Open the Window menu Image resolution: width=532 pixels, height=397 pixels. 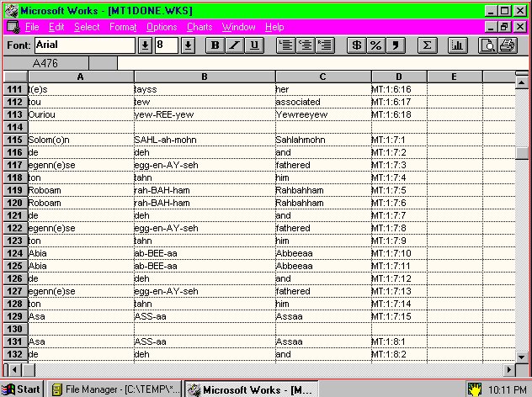pos(238,27)
